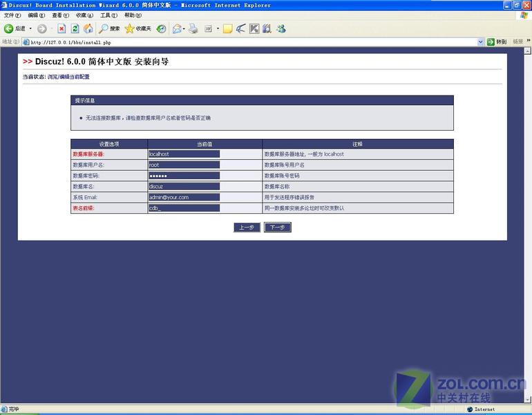The image size is (532, 415).
Task: Expand the Edit icon dropdown arrow
Action: 218,29
